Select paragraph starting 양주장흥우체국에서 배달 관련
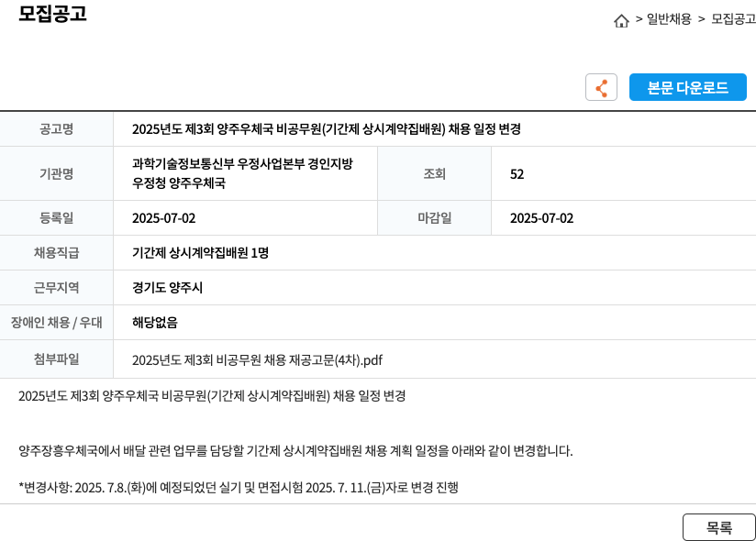 coord(295,451)
